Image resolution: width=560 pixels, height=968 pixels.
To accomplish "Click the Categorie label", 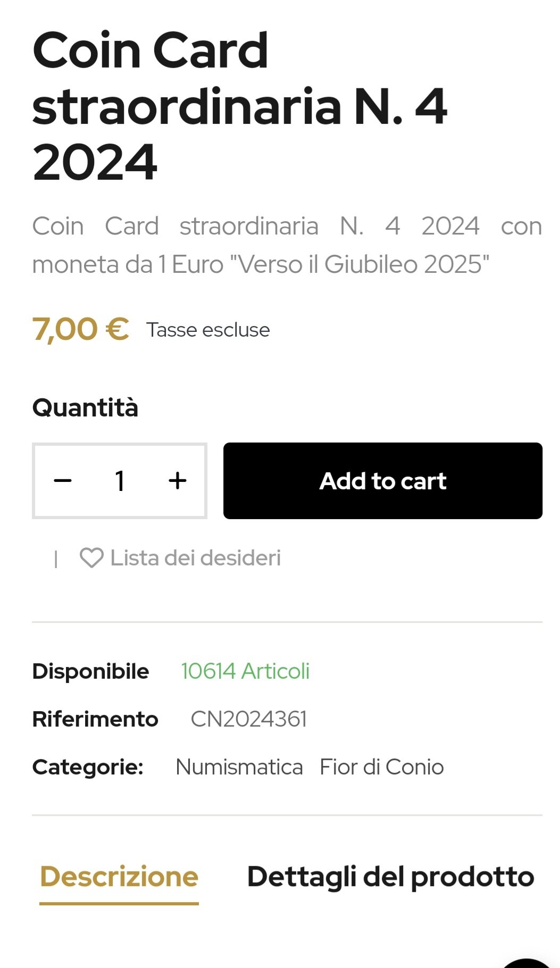I will 88,767.
